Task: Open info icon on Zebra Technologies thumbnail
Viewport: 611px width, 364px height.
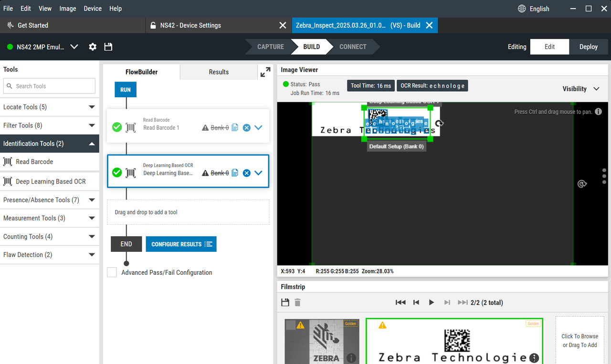Action: pos(534,357)
